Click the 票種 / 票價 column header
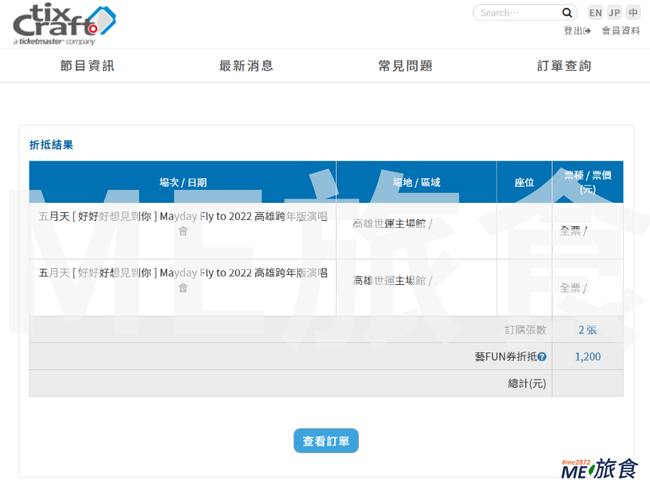This screenshot has height=488, width=650. pyautogui.click(x=587, y=182)
